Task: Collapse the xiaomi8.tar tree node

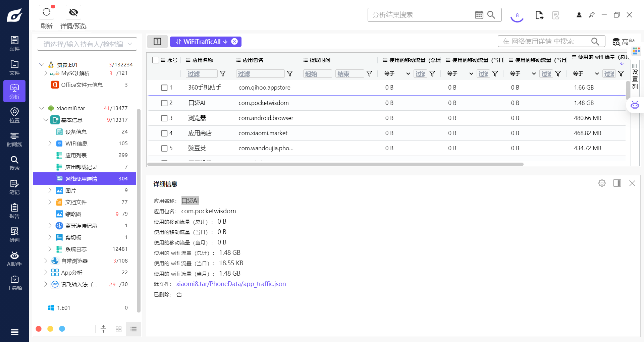Action: 42,108
